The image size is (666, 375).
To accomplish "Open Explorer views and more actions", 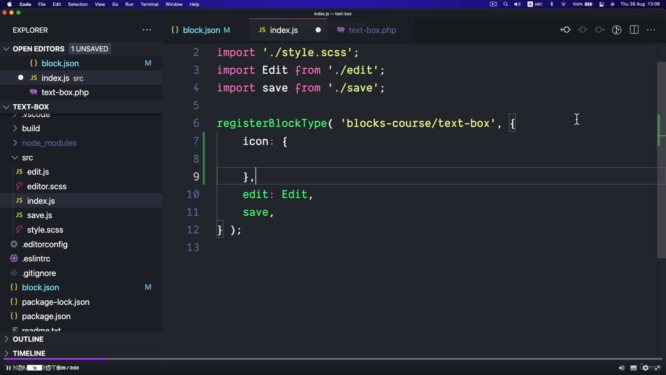I will (x=147, y=30).
